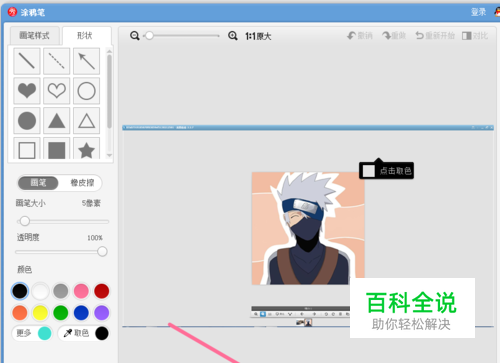Select the arrow line shape

[86, 61]
